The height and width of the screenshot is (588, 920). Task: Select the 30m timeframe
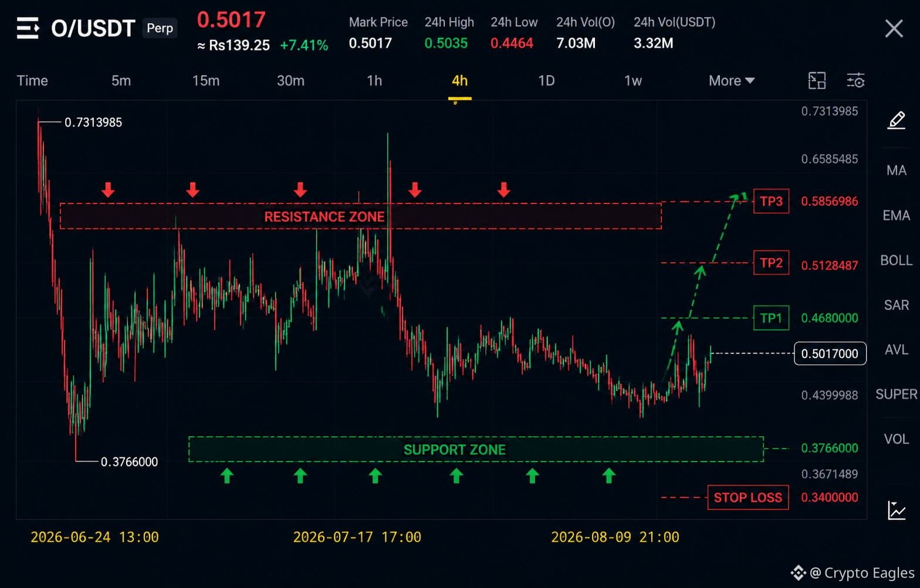(x=290, y=81)
